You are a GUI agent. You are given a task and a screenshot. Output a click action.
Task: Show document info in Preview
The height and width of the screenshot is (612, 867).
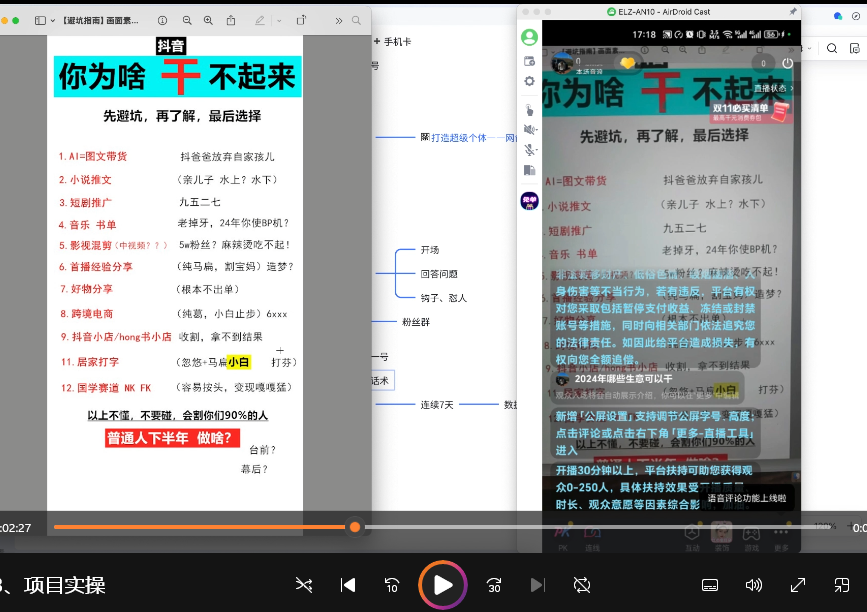coord(162,20)
